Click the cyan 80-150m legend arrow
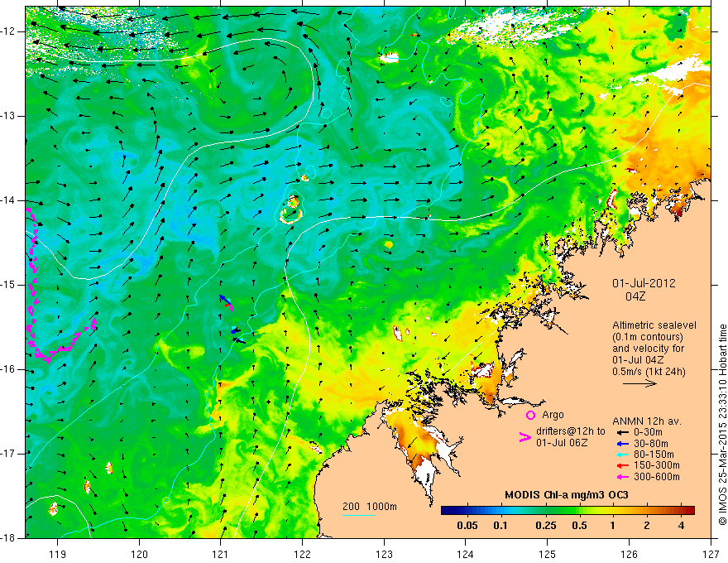 point(622,455)
